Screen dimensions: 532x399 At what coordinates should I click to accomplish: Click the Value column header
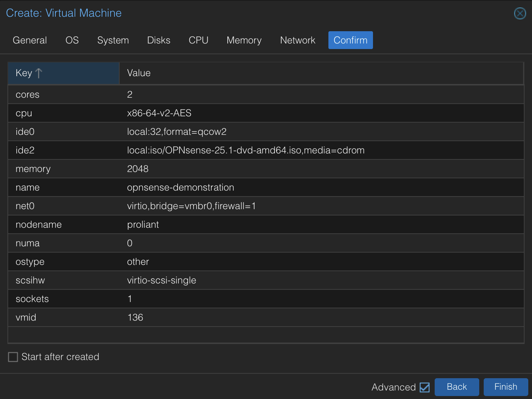[x=139, y=73]
